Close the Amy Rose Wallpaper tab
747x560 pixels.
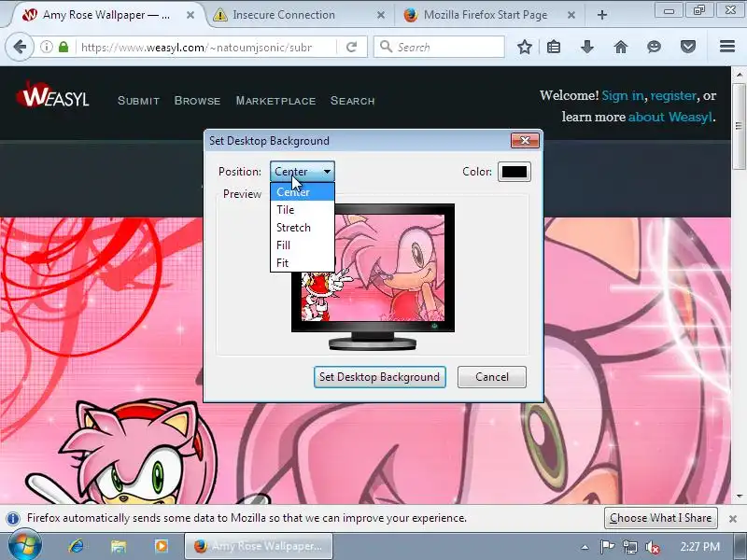(190, 15)
